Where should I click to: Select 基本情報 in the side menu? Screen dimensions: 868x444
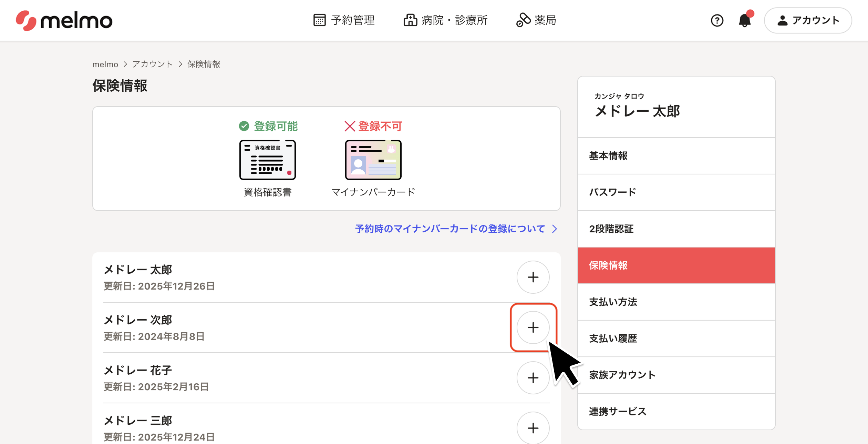[x=608, y=156]
